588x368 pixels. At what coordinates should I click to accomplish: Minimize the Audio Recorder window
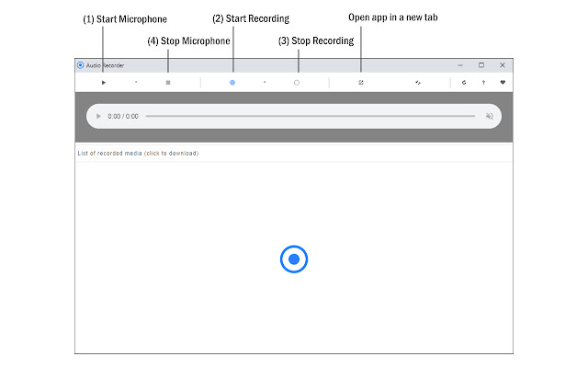[x=460, y=65]
